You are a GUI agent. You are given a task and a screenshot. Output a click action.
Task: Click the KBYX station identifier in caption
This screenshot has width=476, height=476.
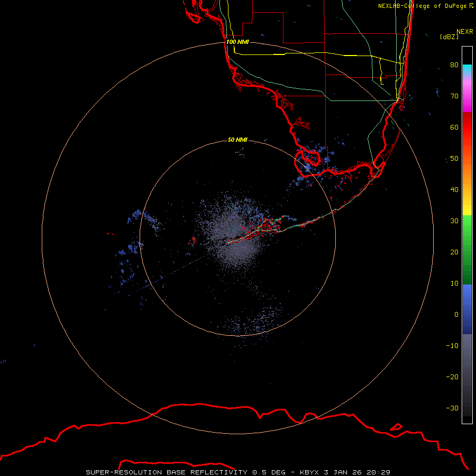309,472
